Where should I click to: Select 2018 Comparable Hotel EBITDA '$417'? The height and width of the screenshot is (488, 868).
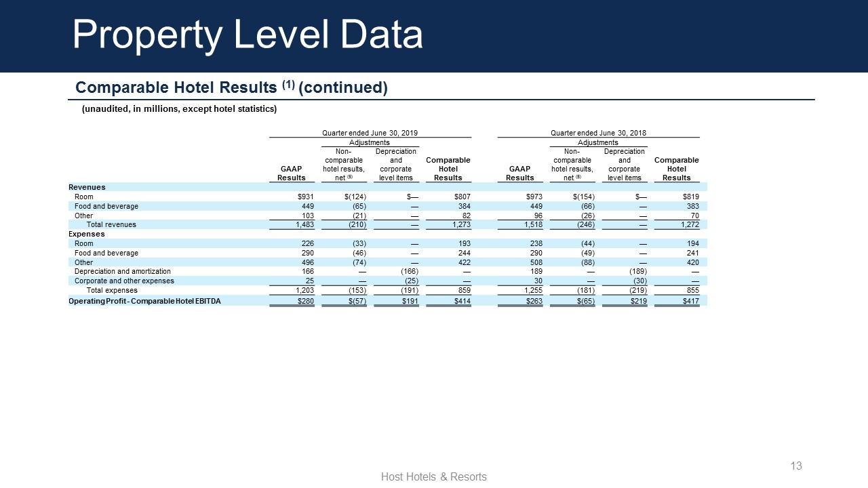coord(690,301)
